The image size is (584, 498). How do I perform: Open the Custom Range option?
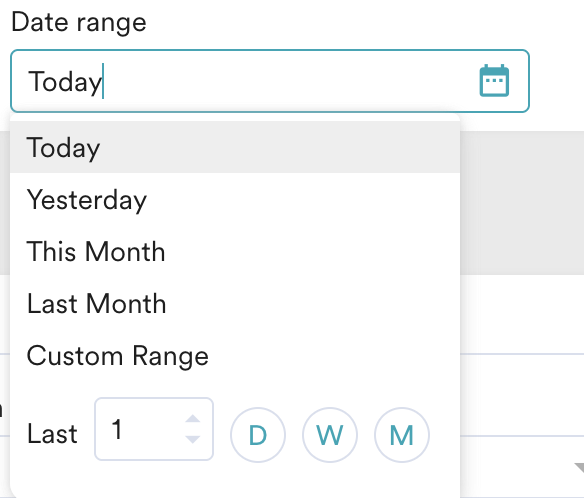235,356
